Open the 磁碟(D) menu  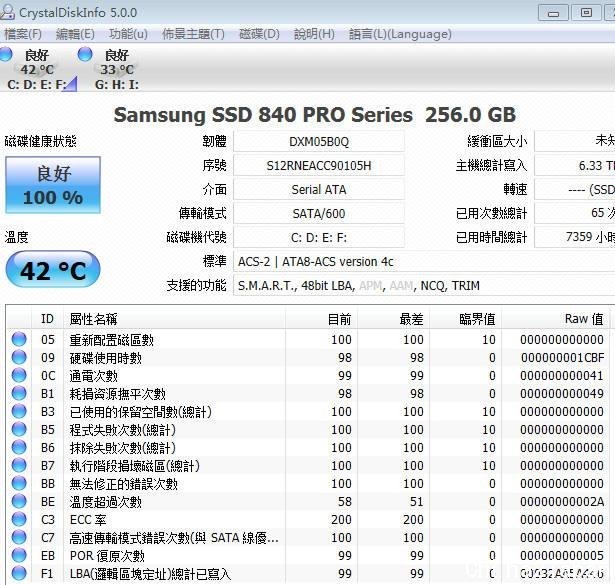coord(259,34)
